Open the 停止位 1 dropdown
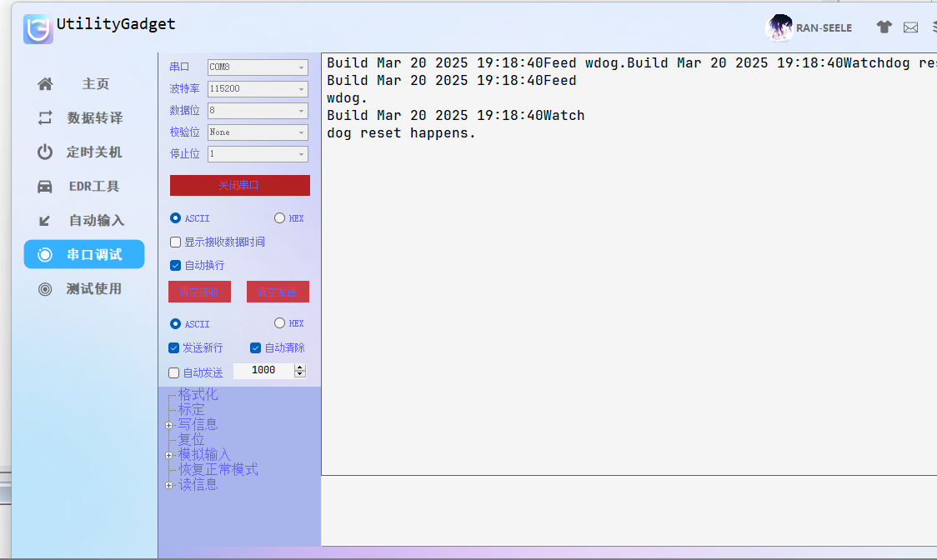This screenshot has width=937, height=560. 258,154
